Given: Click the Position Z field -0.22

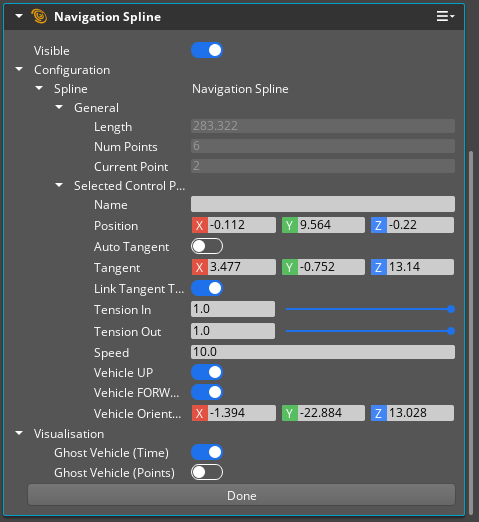Looking at the screenshot, I should pyautogui.click(x=420, y=225).
